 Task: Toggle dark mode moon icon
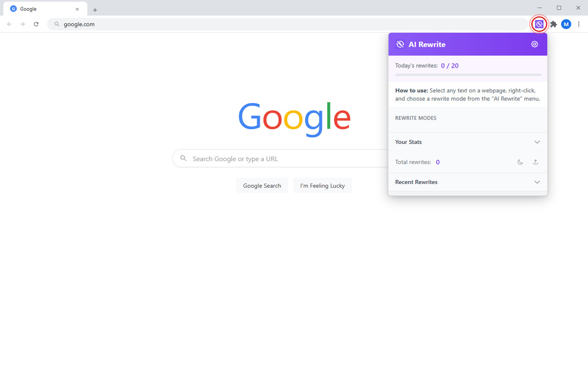(520, 162)
